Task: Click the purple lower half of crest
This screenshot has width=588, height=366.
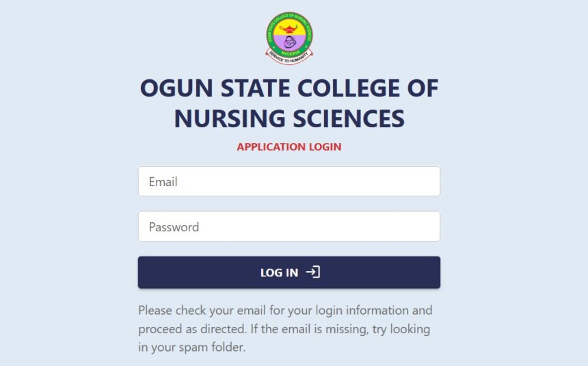Action: coord(289,43)
